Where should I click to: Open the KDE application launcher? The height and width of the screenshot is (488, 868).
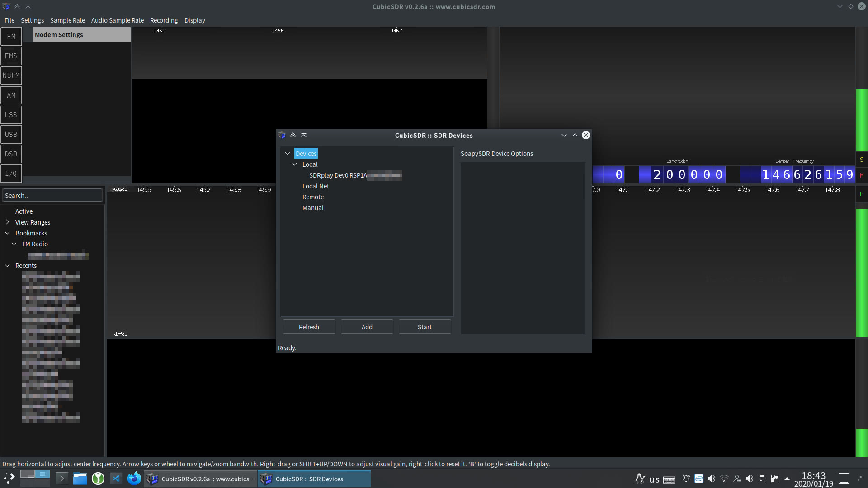click(9, 479)
